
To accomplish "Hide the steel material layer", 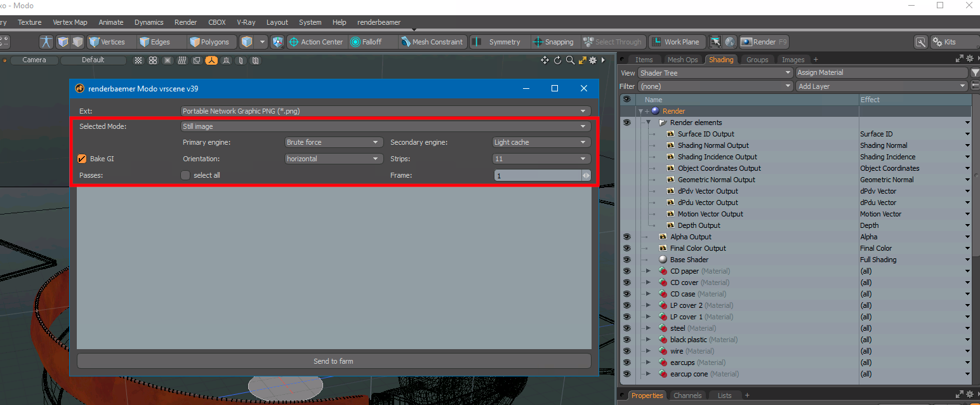I will pyautogui.click(x=627, y=328).
